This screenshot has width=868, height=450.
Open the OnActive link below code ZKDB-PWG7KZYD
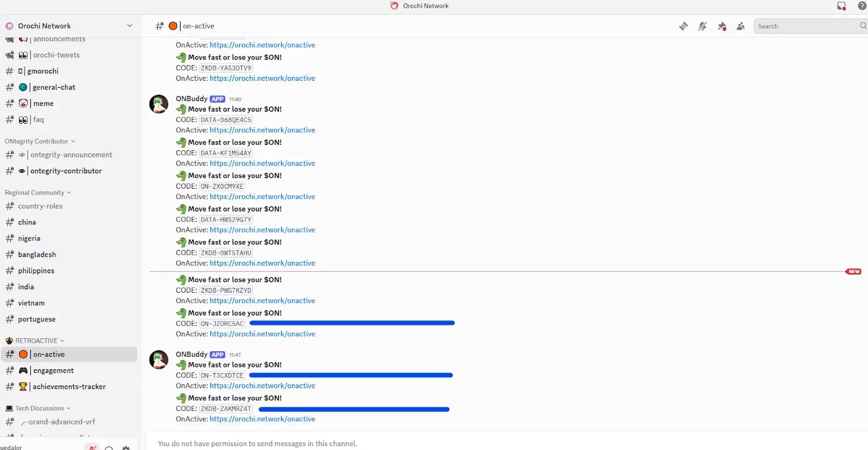[x=262, y=301]
